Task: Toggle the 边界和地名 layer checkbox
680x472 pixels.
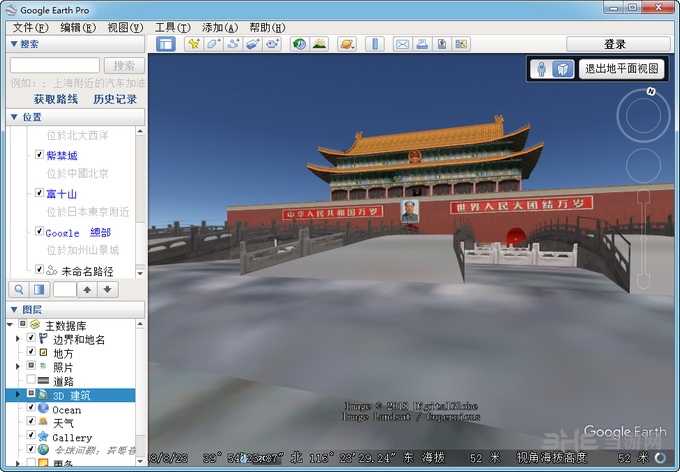Action: 31,338
